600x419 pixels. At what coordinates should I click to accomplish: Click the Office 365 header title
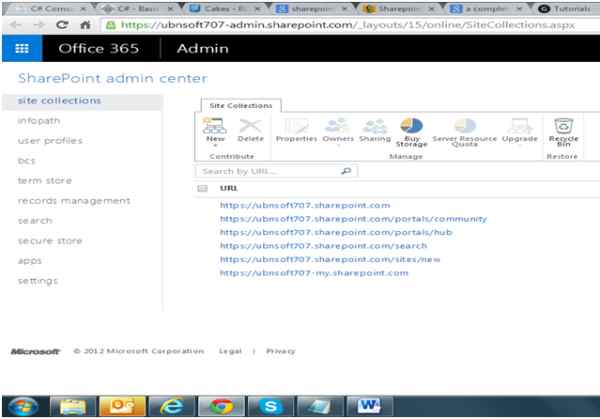(x=99, y=48)
